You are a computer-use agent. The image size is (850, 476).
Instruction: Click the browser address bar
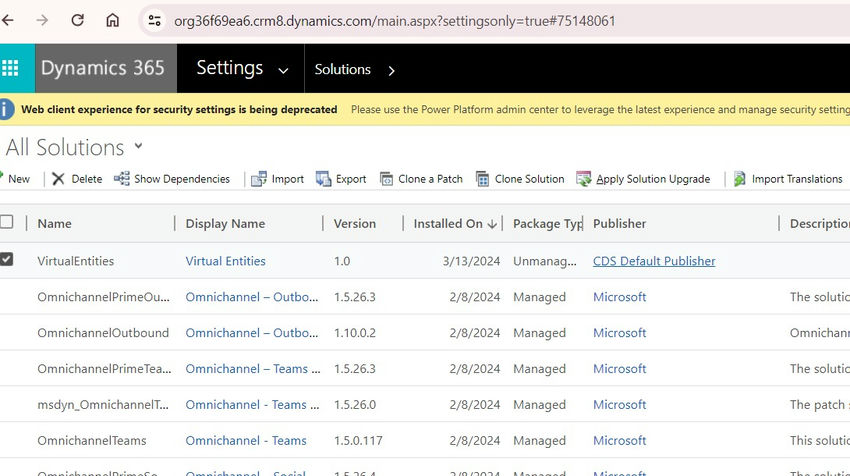[400, 20]
